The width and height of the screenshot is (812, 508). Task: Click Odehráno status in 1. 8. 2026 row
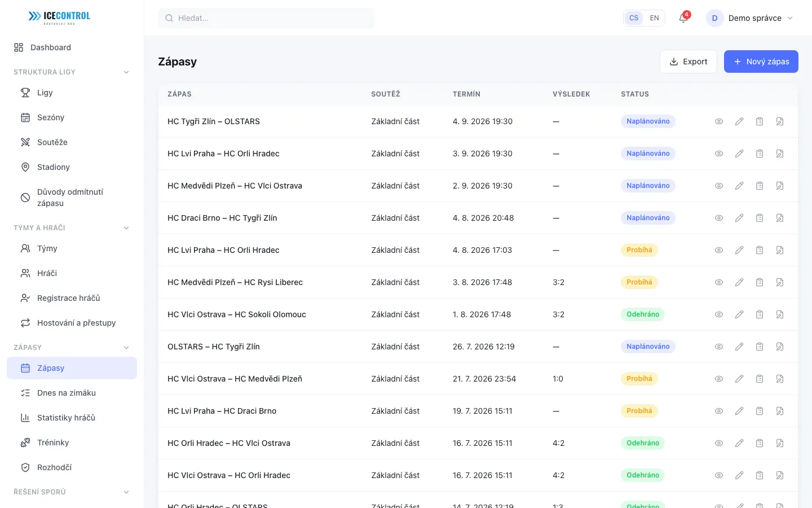coord(643,314)
